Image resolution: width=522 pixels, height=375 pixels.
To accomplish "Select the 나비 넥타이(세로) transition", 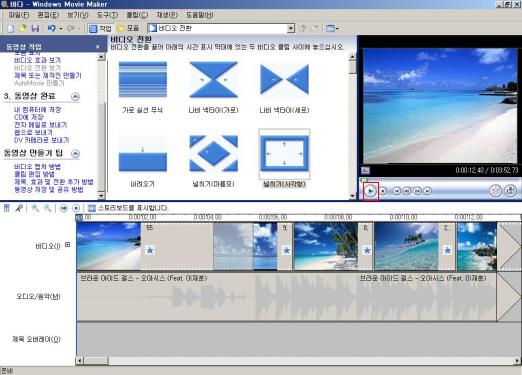I will click(284, 79).
